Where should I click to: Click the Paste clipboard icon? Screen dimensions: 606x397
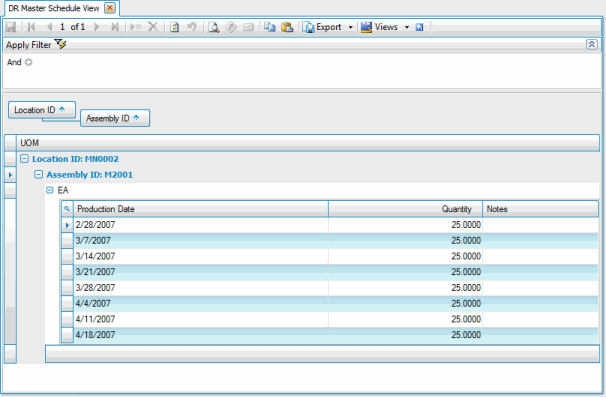tap(287, 27)
